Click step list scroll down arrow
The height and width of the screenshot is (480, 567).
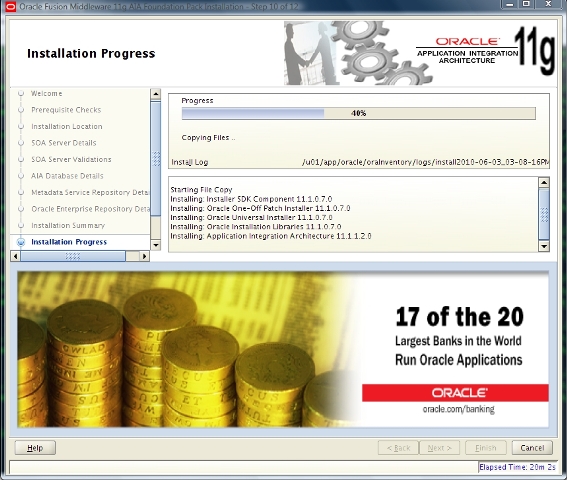click(155, 245)
